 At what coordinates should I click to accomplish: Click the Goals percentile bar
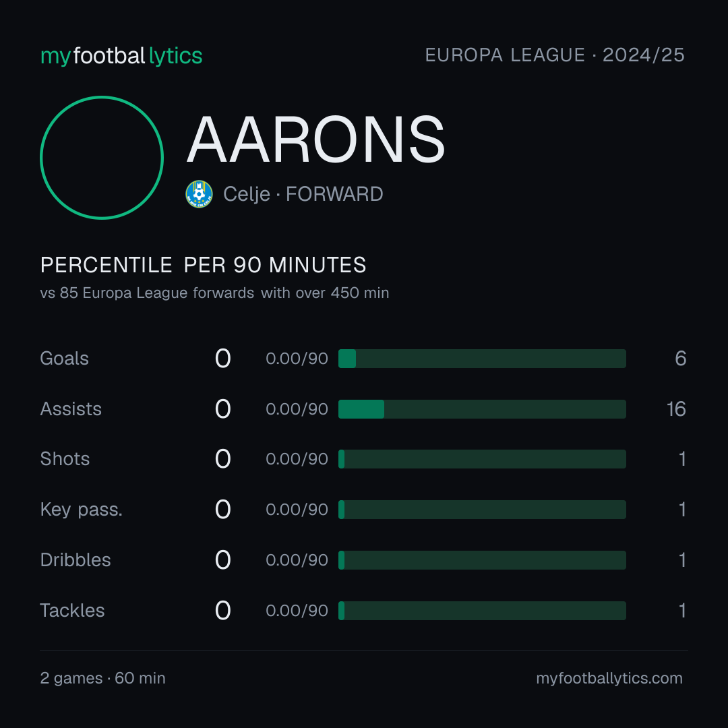482,359
